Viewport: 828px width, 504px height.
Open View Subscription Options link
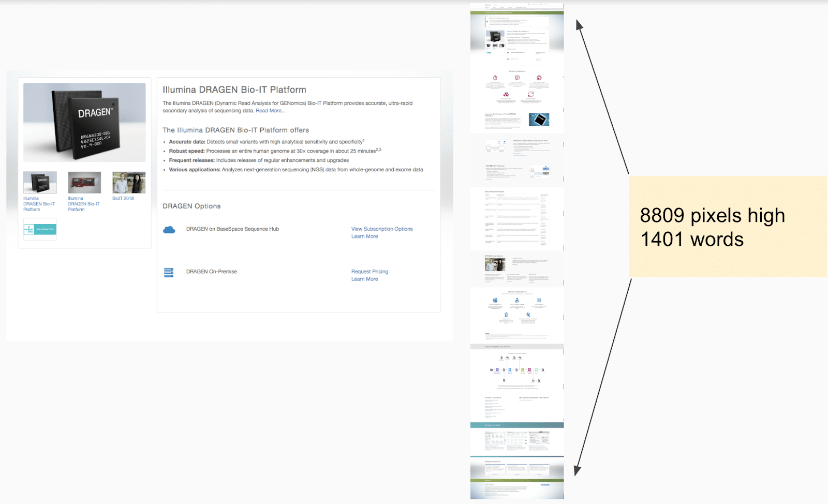pyautogui.click(x=382, y=229)
